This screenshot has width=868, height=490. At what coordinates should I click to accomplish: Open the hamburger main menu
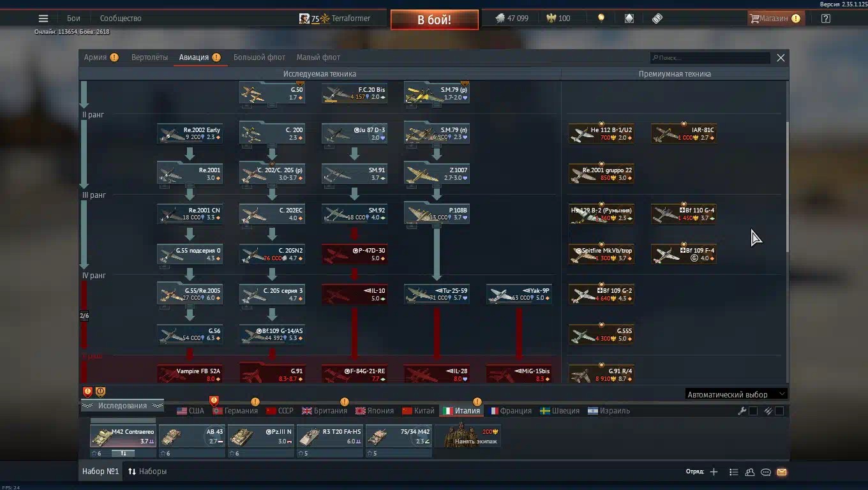point(43,19)
